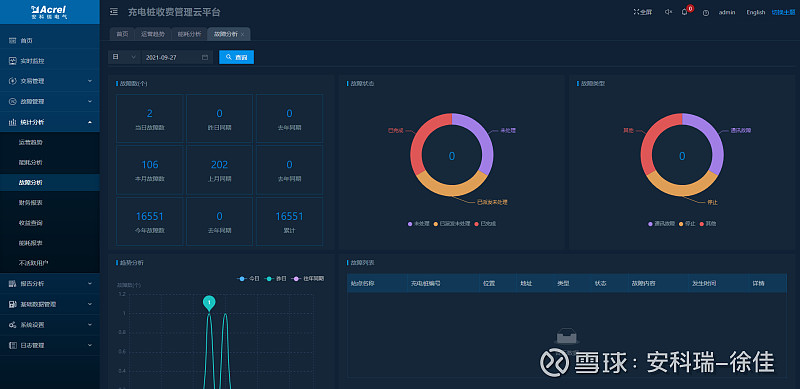Click the 全屏 fullscreen icon
800x389 pixels.
click(x=636, y=12)
